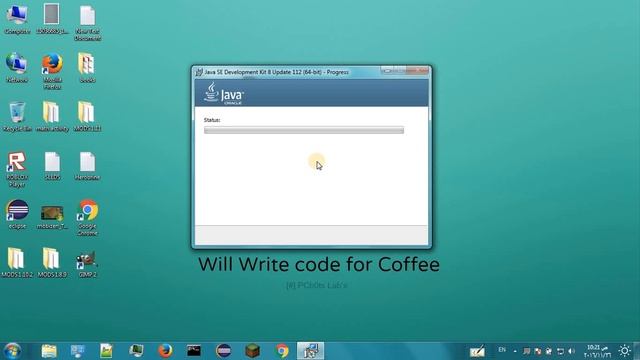Click the sun brightness icon in the taskbar

[x=624, y=351]
